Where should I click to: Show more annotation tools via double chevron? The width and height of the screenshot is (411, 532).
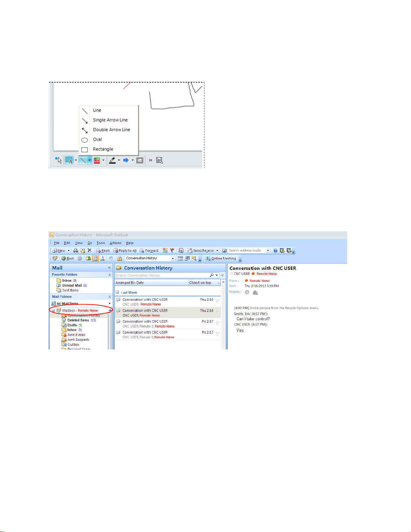(151, 160)
